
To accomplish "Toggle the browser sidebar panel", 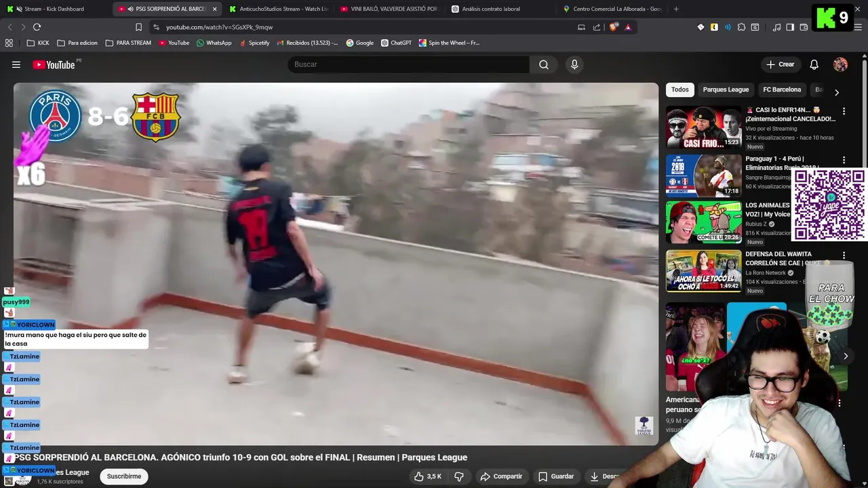I will [x=790, y=27].
